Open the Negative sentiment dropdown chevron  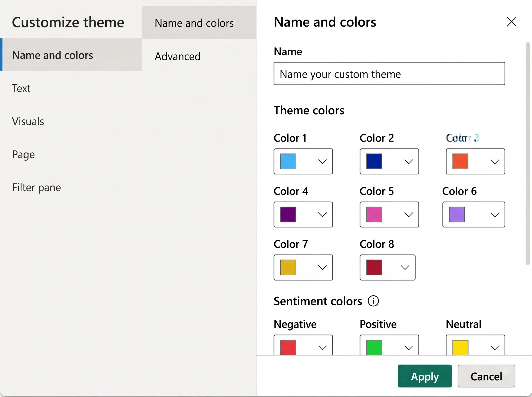click(322, 348)
